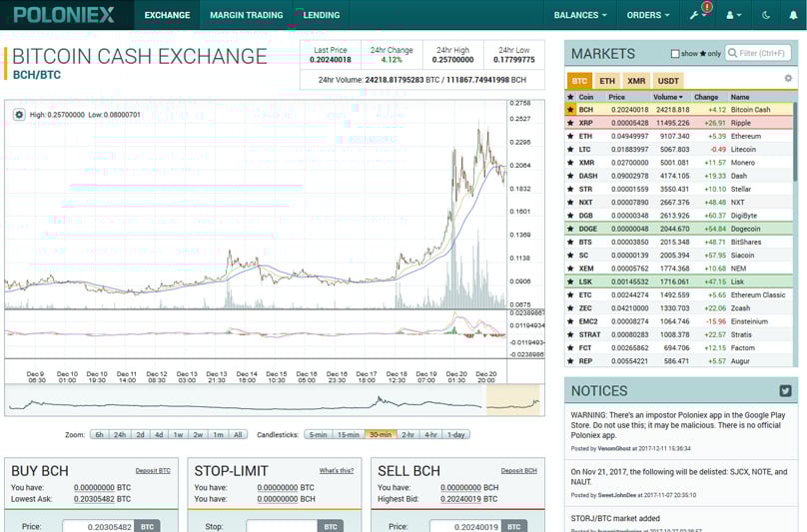Toggle the star for FCT row
Screen dimensions: 807x532
point(570,347)
